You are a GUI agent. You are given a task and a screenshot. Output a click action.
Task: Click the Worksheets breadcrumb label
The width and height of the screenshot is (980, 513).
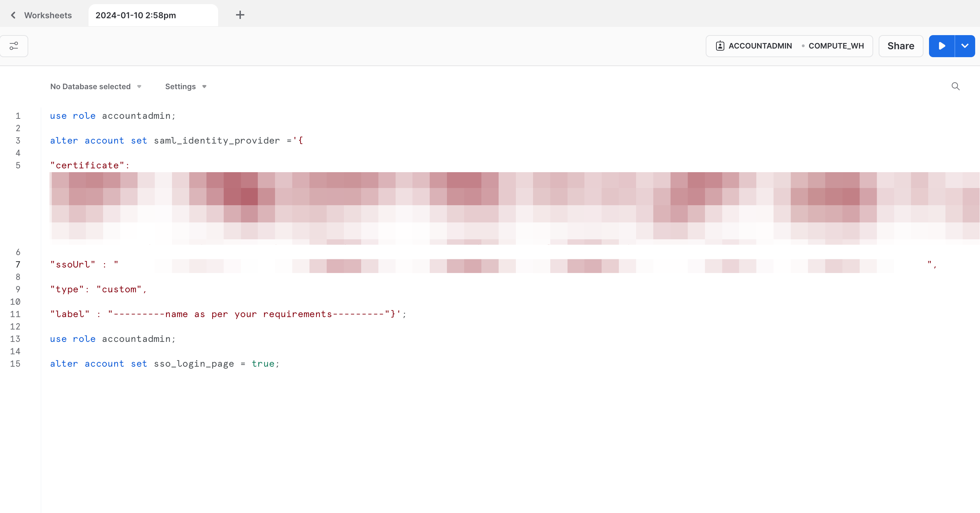[48, 15]
